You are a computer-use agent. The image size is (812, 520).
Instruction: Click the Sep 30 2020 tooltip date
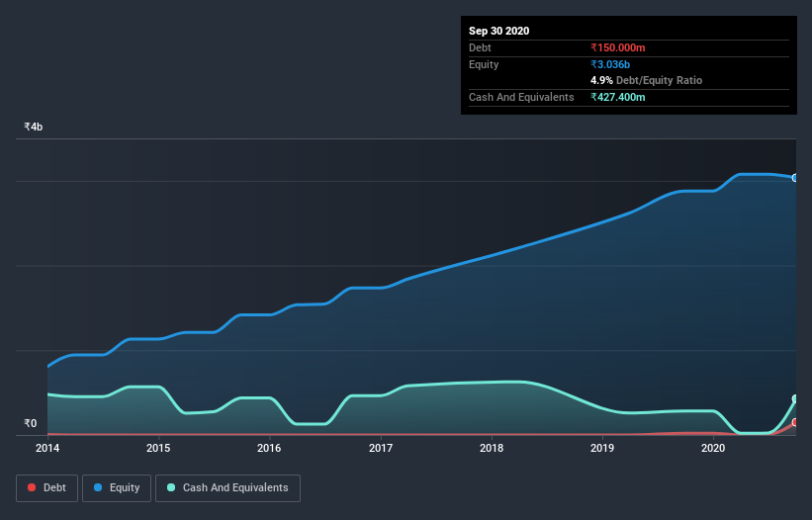click(499, 31)
